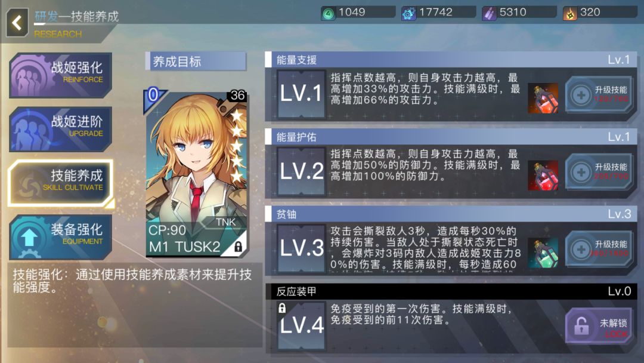The height and width of the screenshot is (363, 644).
Task: Tap the lock icon on LV.4 skill
Action: 281,308
